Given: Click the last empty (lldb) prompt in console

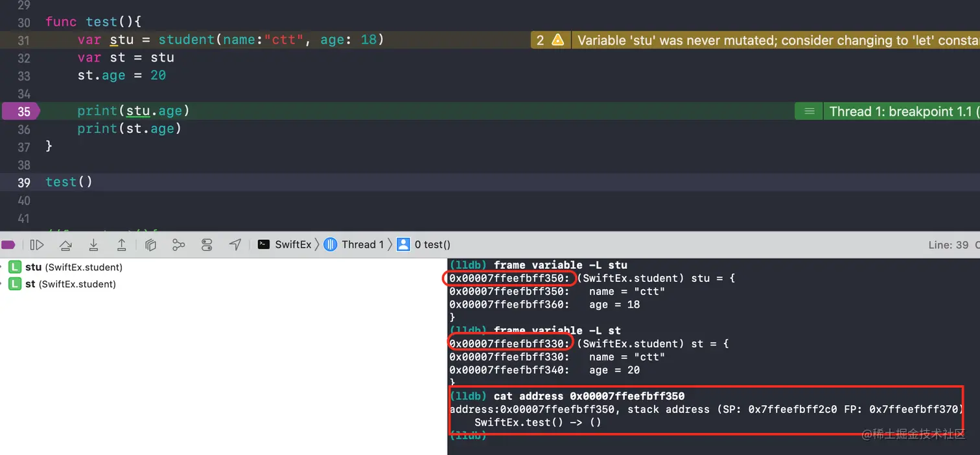Looking at the screenshot, I should (x=468, y=436).
